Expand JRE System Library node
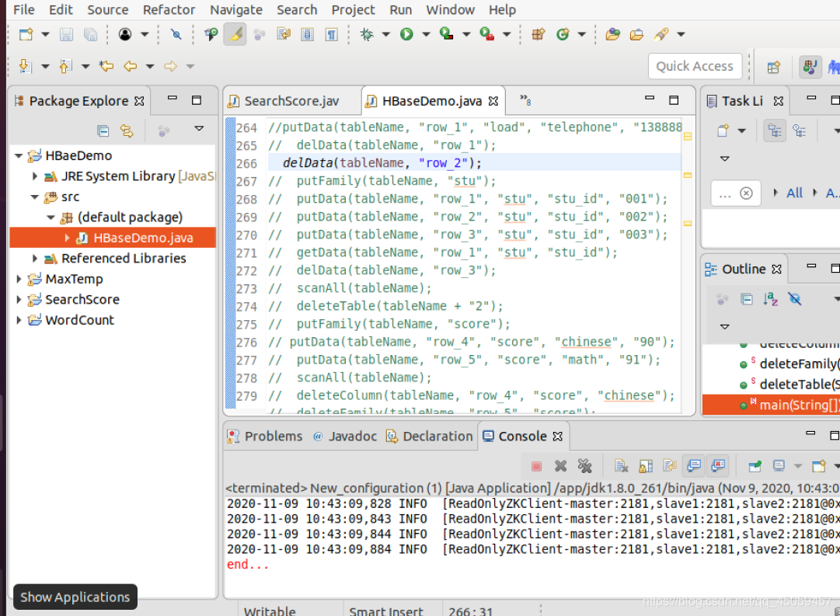This screenshot has height=616, width=840. [35, 176]
